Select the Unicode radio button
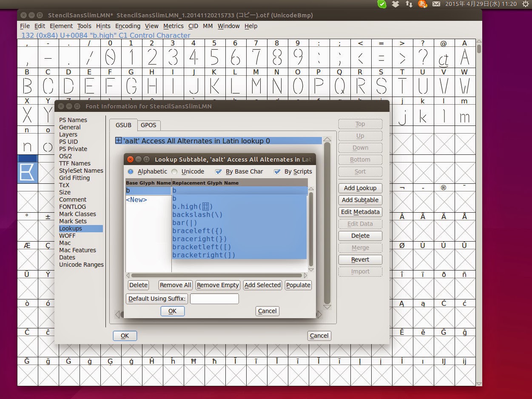Viewport: 532px width, 399px height. tap(174, 172)
